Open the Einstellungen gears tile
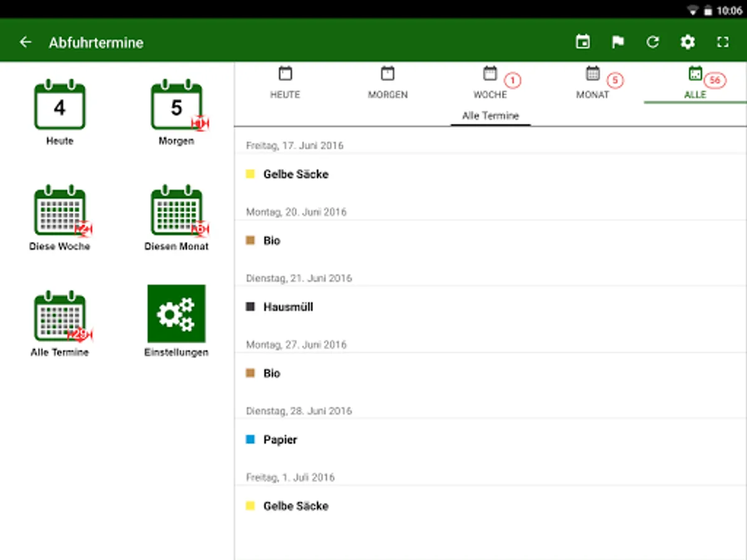This screenshot has width=747, height=560. tap(176, 320)
